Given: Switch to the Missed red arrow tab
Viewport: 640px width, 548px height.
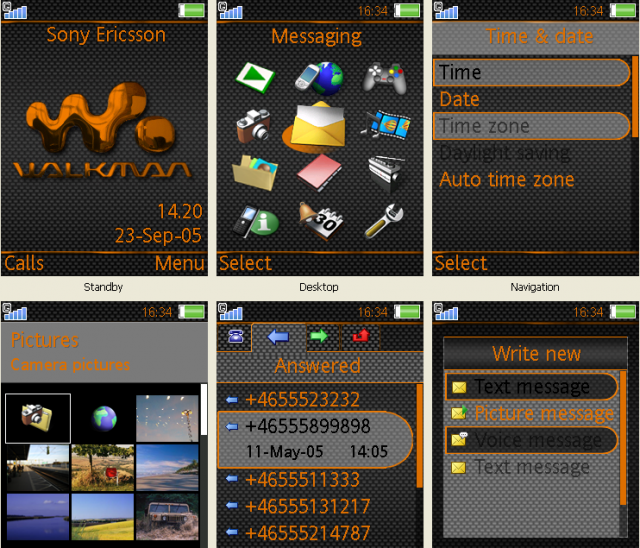Looking at the screenshot, I should pos(361,337).
